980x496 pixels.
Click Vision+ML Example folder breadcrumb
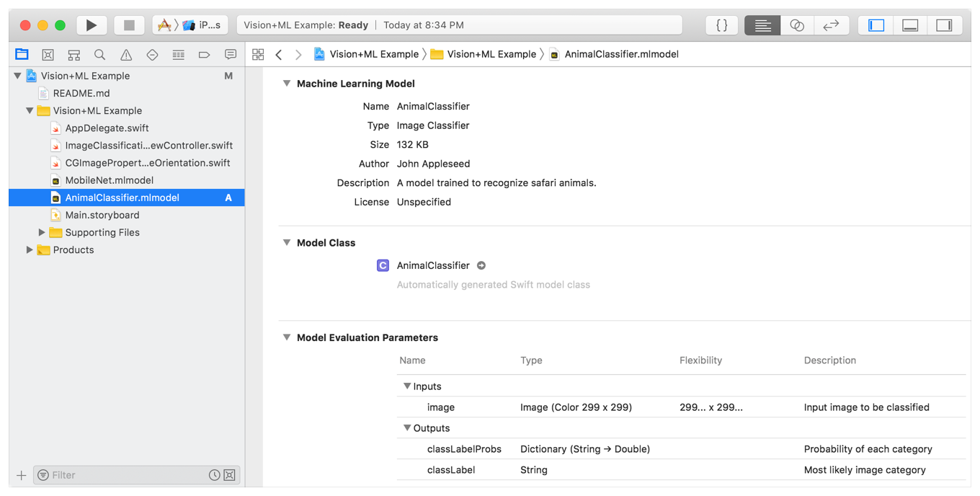pyautogui.click(x=484, y=54)
